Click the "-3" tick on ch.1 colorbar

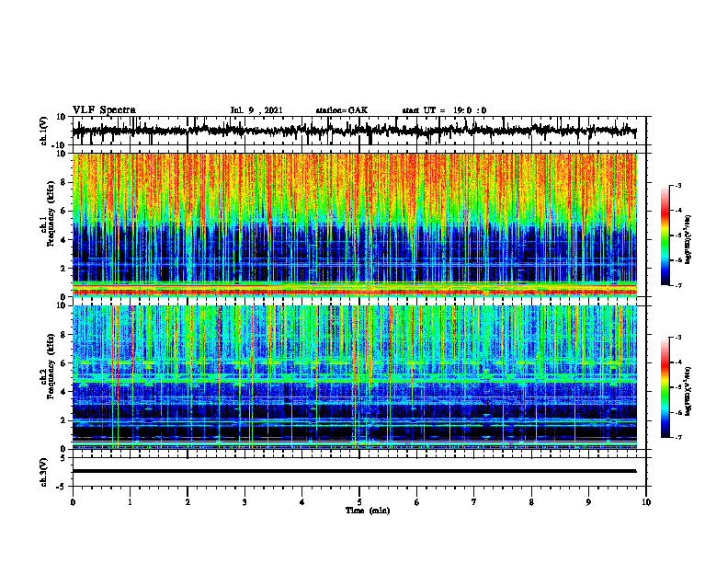(x=677, y=186)
